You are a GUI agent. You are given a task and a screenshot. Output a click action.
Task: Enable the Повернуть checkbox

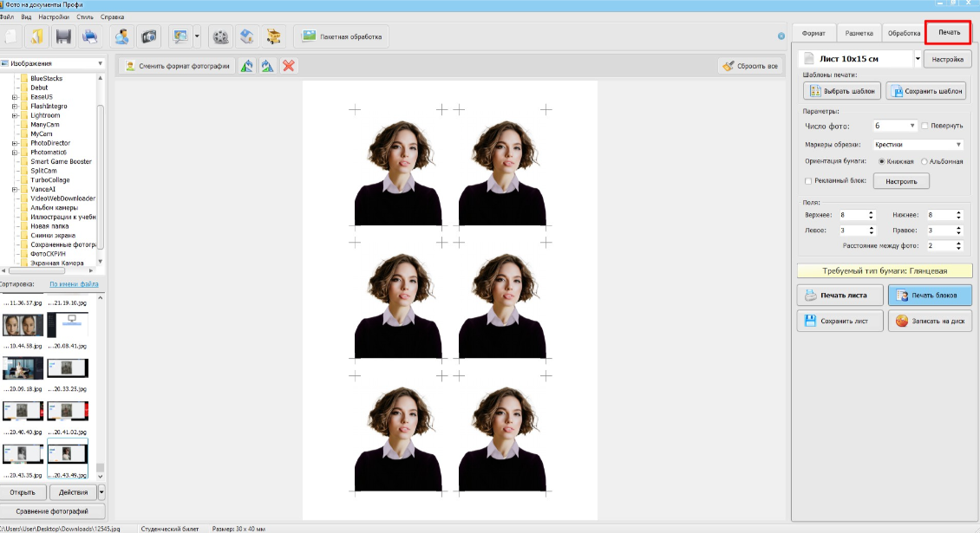point(925,126)
